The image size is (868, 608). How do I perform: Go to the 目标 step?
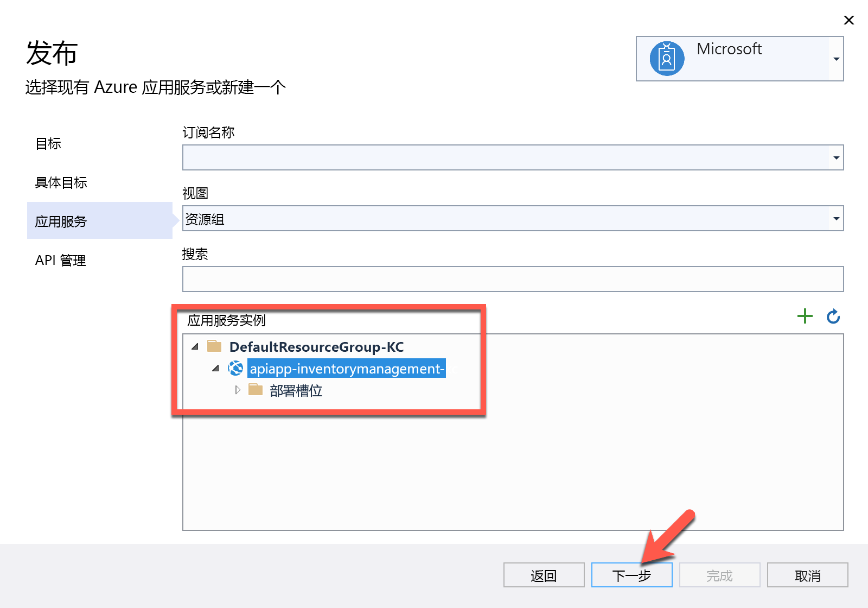pyautogui.click(x=48, y=143)
